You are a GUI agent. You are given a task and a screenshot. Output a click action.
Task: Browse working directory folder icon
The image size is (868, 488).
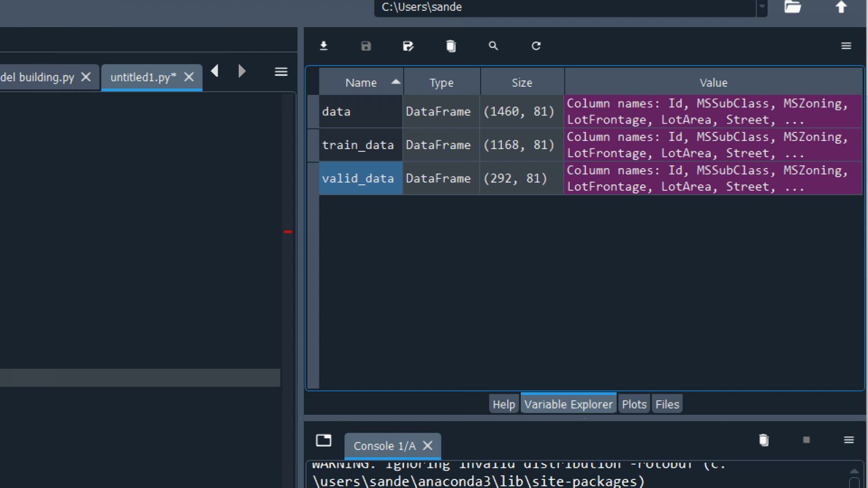pyautogui.click(x=793, y=7)
